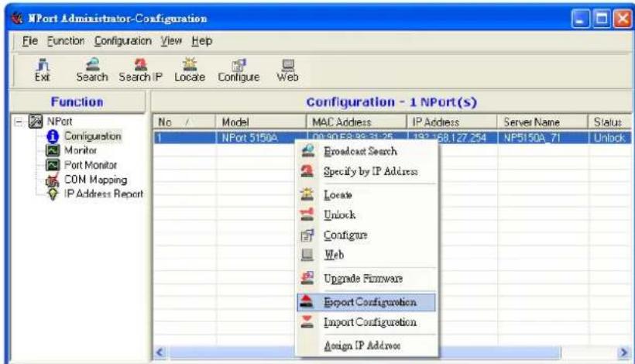Click the COM Mapping tree icon
This screenshot has width=635, height=364.
(52, 180)
